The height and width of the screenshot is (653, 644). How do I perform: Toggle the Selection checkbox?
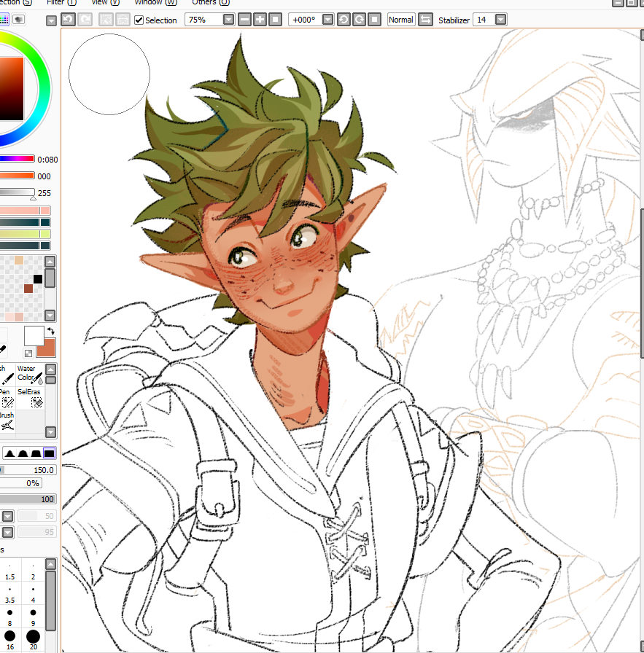pyautogui.click(x=139, y=20)
